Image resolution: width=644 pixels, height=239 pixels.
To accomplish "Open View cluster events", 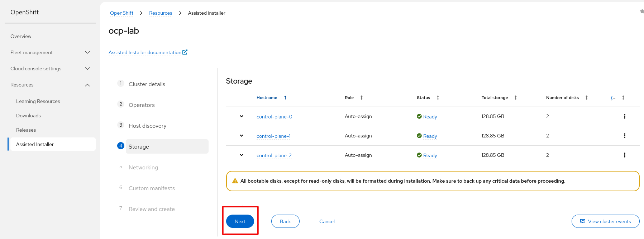I will click(605, 221).
